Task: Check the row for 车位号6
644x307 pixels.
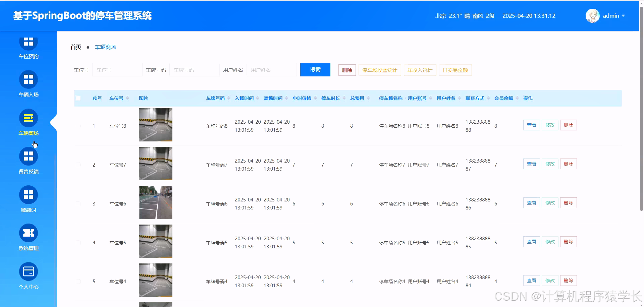Action: 78,204
